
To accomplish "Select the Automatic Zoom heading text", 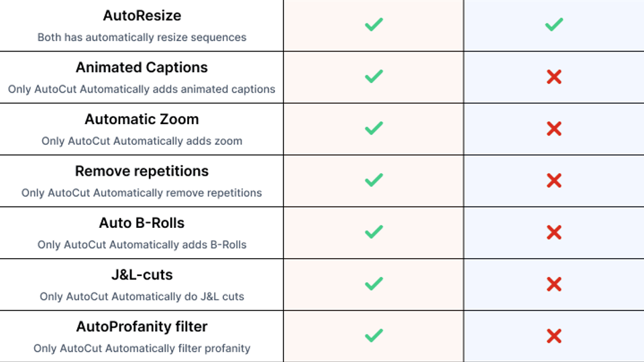I will (x=142, y=119).
